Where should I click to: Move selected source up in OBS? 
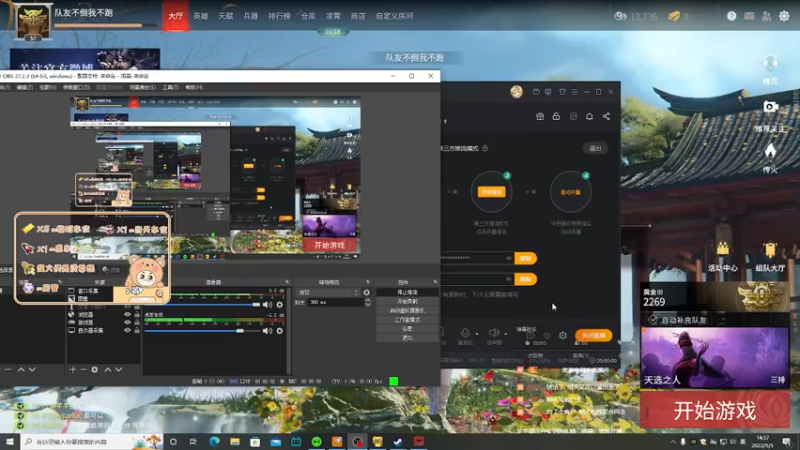[x=108, y=369]
